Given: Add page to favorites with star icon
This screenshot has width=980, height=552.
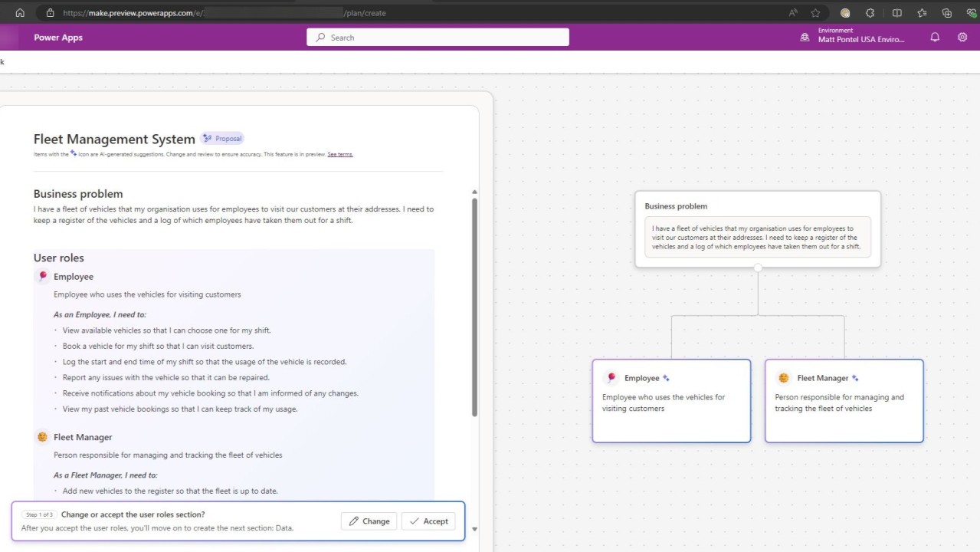Looking at the screenshot, I should coord(815,12).
